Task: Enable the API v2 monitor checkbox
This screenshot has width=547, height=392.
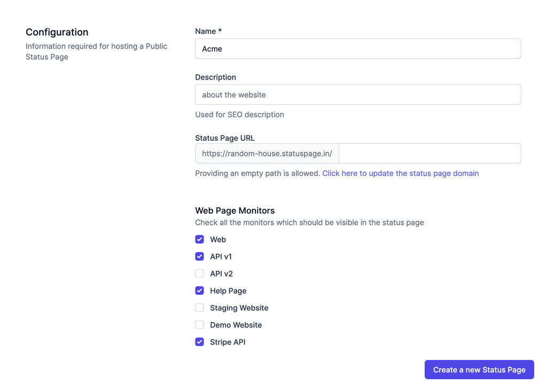Action: 200,273
